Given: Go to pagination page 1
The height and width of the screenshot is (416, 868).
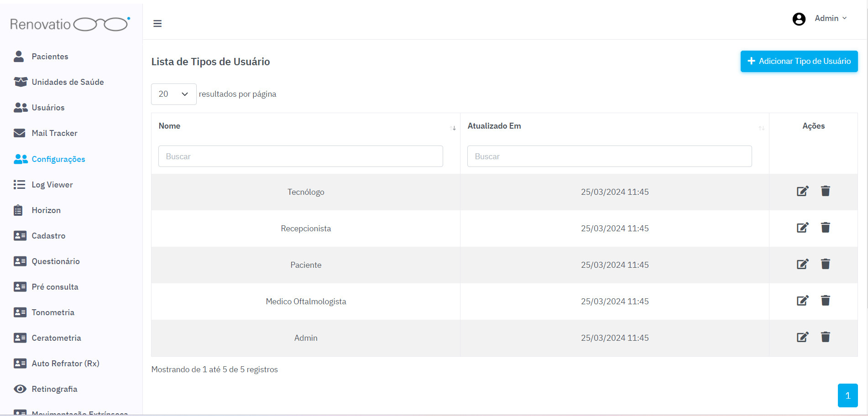Looking at the screenshot, I should pos(847,395).
